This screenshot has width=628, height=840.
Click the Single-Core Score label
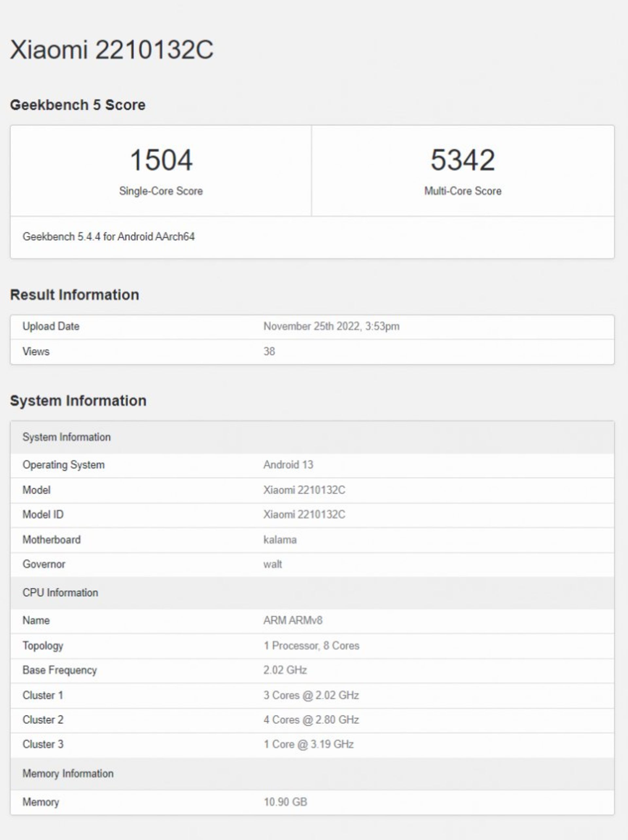click(x=161, y=191)
